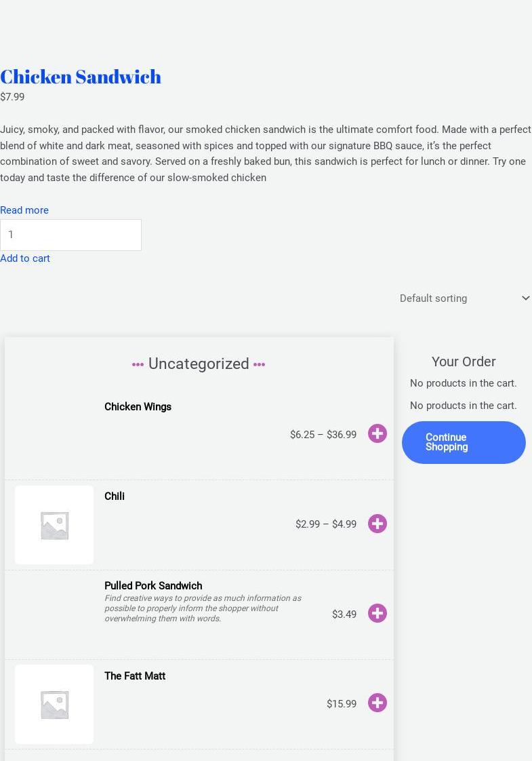532x761 pixels.
Task: Select the Pulled Pork Sandwich title
Action: [153, 586]
